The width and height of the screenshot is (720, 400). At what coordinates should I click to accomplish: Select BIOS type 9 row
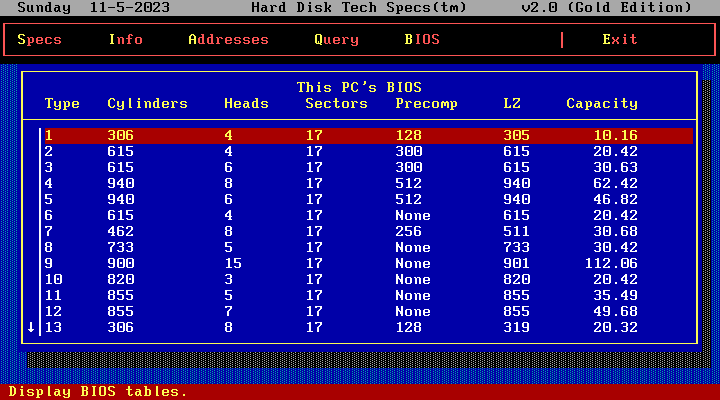[x=369, y=264]
